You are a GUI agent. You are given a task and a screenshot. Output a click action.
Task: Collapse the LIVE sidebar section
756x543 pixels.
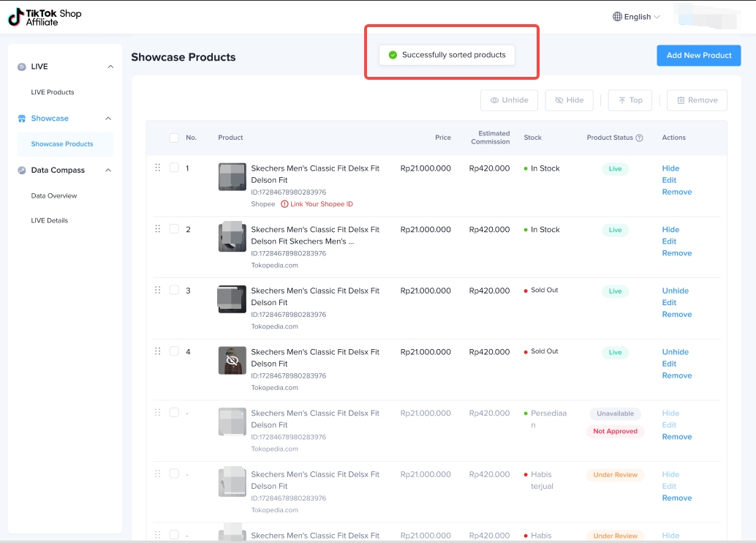(110, 67)
